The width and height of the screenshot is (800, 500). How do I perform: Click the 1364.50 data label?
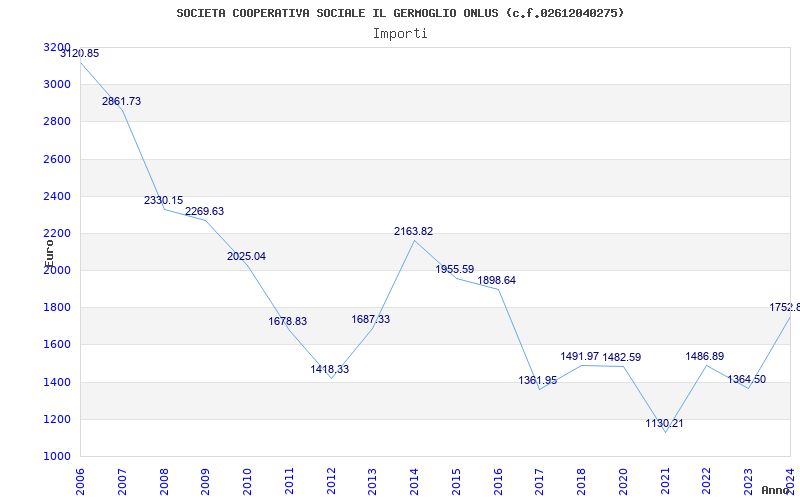(746, 380)
